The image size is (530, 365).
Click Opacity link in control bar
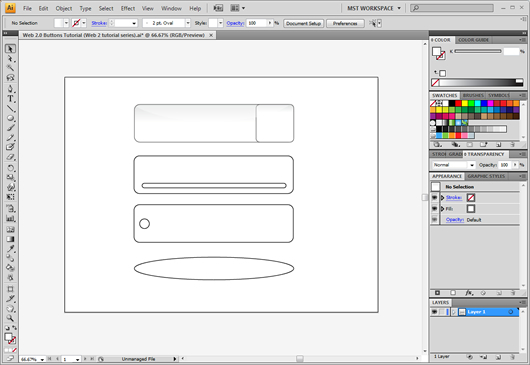[x=235, y=23]
